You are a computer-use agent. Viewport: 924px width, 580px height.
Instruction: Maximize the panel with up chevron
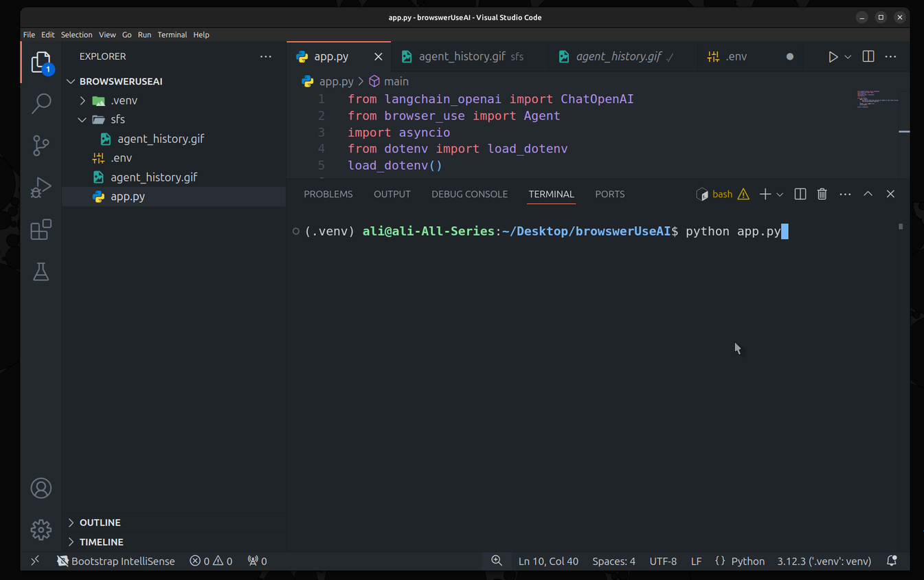click(x=868, y=194)
